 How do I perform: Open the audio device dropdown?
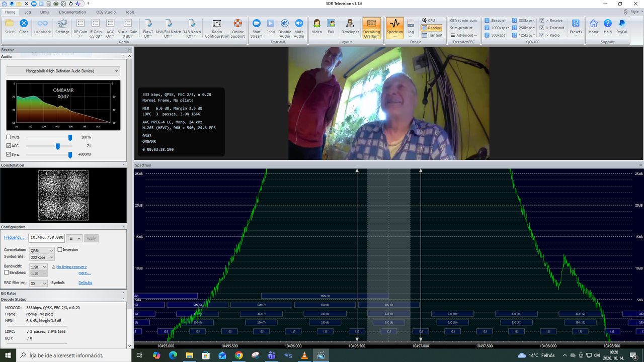(x=63, y=71)
